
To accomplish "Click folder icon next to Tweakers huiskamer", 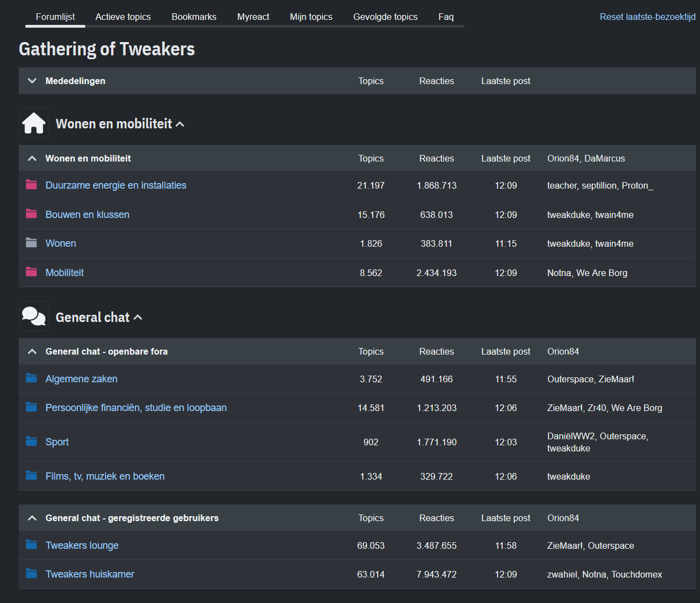I will pyautogui.click(x=32, y=574).
